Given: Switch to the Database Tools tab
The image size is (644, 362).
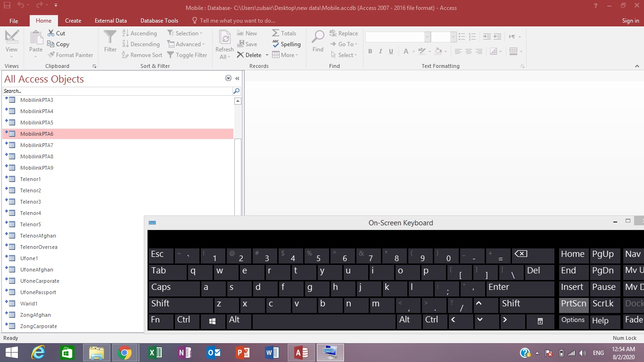Looking at the screenshot, I should [159, 21].
